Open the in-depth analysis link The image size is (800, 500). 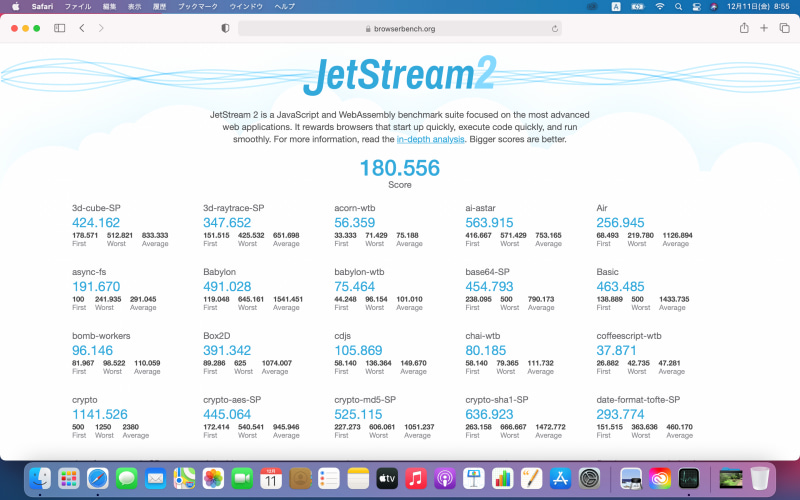[x=430, y=139]
